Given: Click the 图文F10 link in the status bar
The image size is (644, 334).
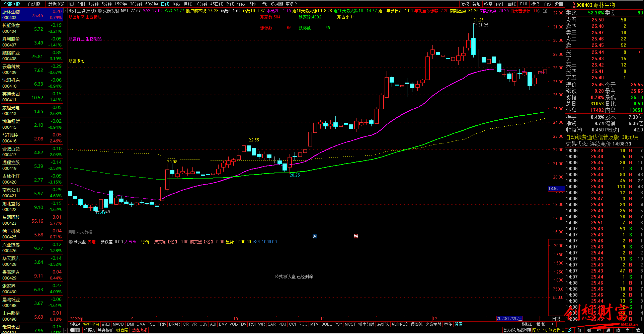Looking at the screenshot, I should (540, 330).
